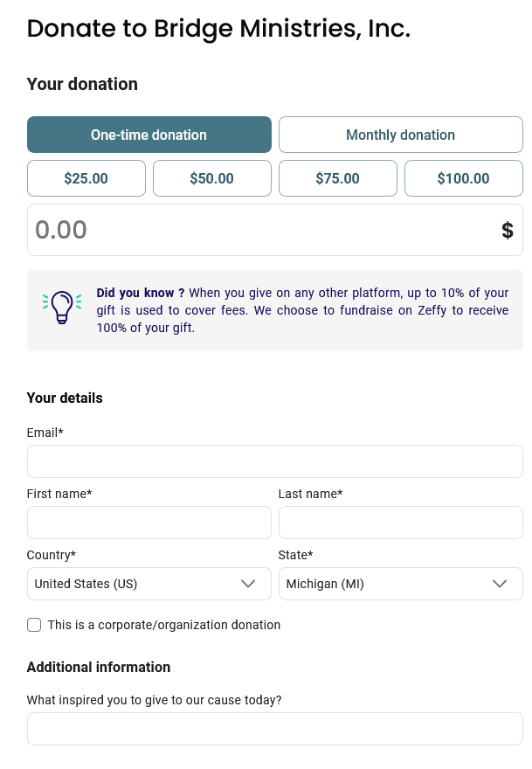Viewport: 532px width, 769px height.
Task: Focus the custom donation amount field
Action: click(262, 231)
